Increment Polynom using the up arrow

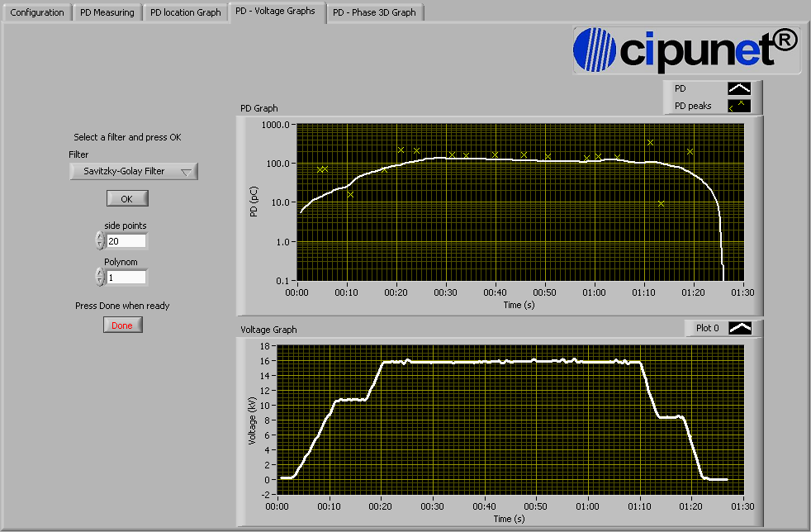(x=100, y=273)
